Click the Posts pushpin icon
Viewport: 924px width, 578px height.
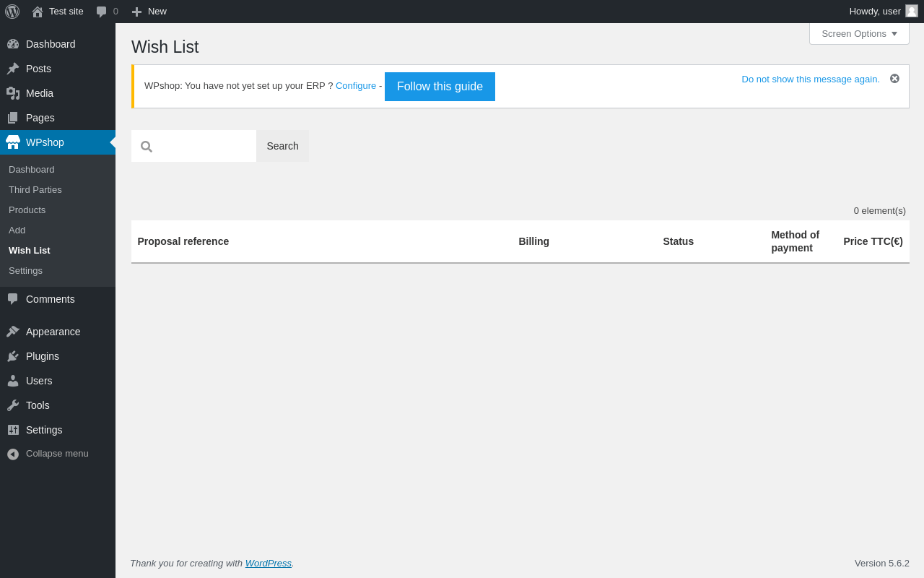13,69
